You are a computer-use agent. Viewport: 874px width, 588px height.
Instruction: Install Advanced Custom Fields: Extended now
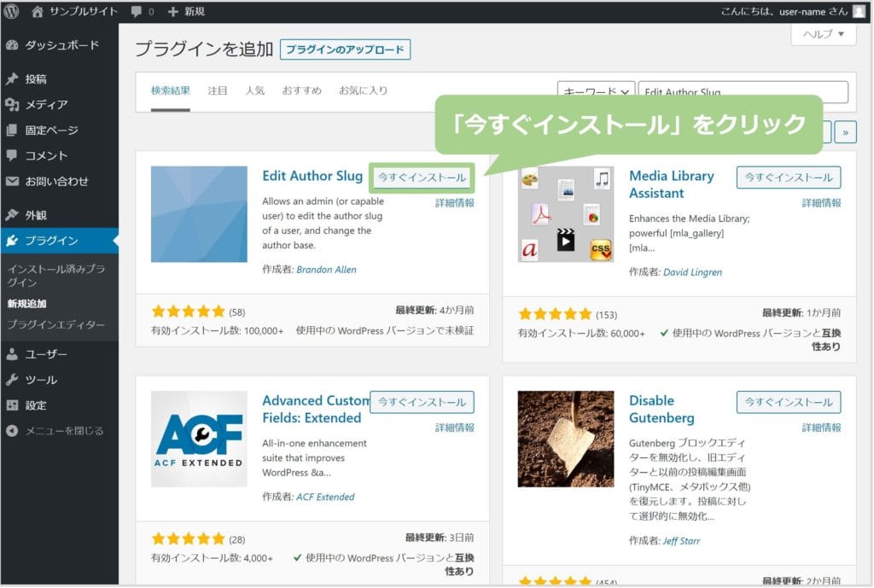pos(422,403)
